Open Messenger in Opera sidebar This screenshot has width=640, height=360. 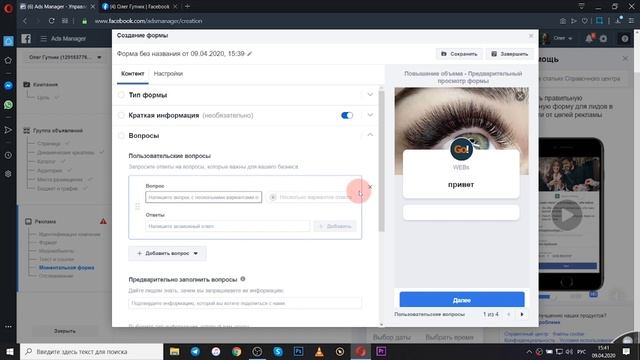[x=8, y=86]
